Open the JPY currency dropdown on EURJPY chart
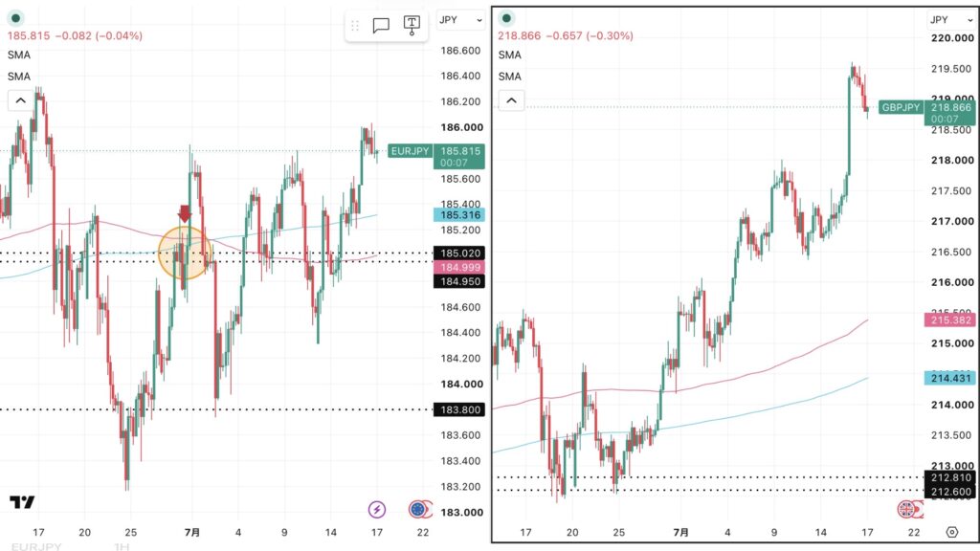Viewport: 980px width, 551px height. click(460, 20)
